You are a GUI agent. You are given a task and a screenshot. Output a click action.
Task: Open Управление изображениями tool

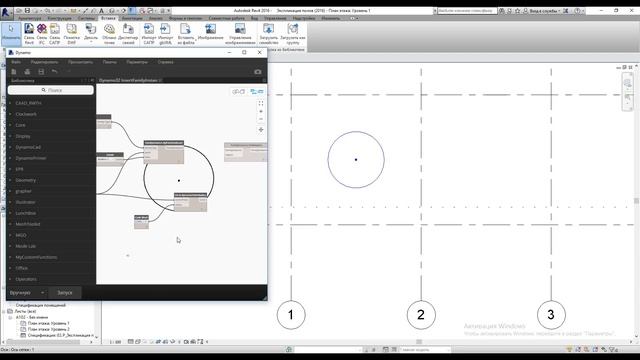coord(240,33)
